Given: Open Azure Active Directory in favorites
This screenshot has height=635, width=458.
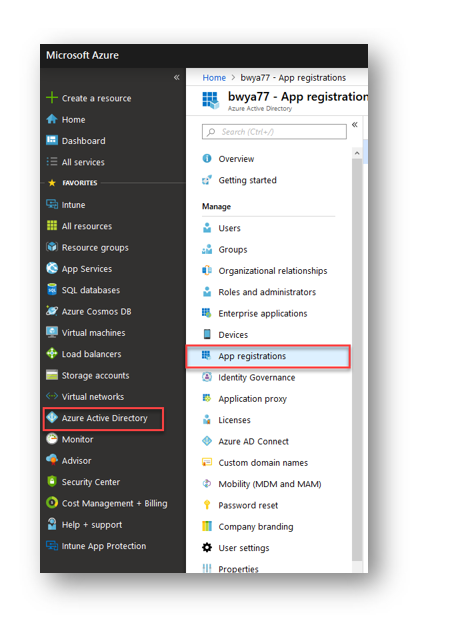Looking at the screenshot, I should click(x=104, y=418).
